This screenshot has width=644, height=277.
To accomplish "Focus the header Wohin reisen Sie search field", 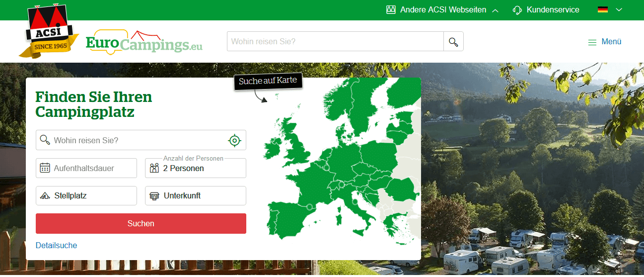I will (x=335, y=42).
